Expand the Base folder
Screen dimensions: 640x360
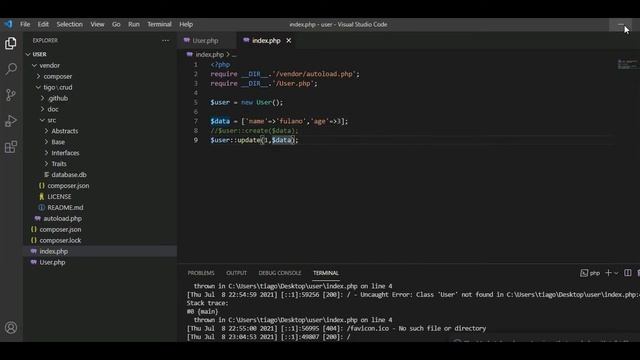[x=46, y=142]
